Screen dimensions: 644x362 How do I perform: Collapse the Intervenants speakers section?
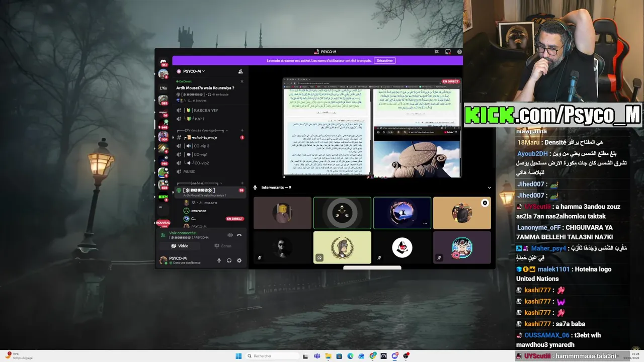490,188
